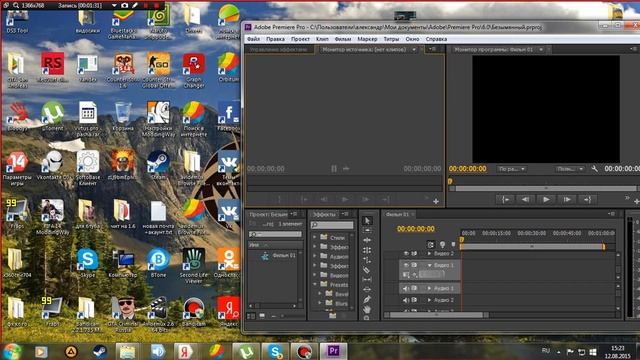Open Program Monitor zoom level dropdown
This screenshot has height=360, width=640.
pyautogui.click(x=512, y=169)
